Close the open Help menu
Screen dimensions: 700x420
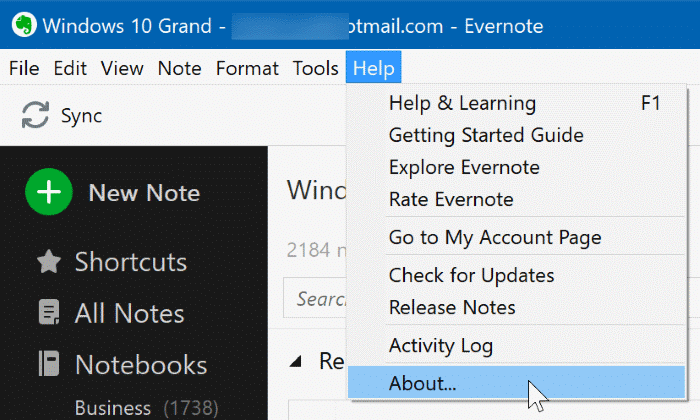374,68
